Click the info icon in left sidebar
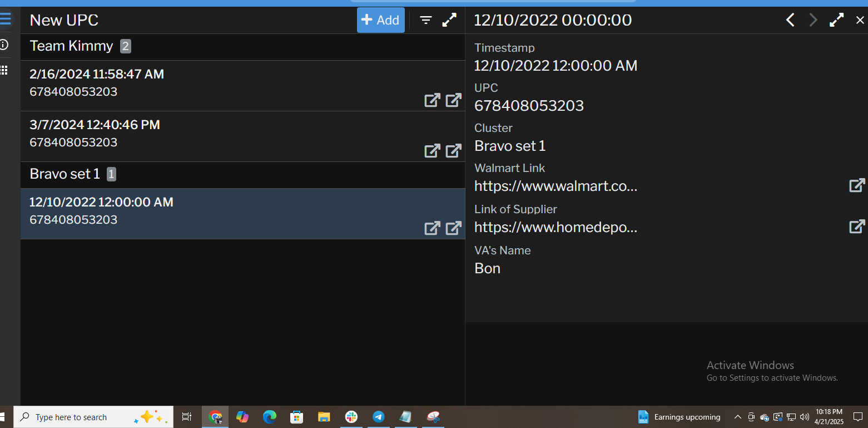This screenshot has height=428, width=868. coord(4,45)
